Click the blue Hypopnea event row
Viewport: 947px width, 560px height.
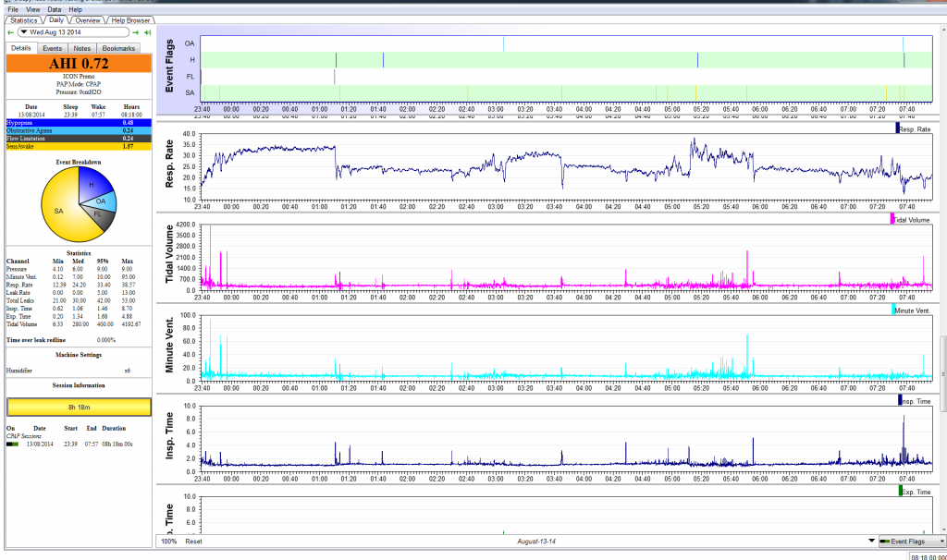tap(80, 123)
